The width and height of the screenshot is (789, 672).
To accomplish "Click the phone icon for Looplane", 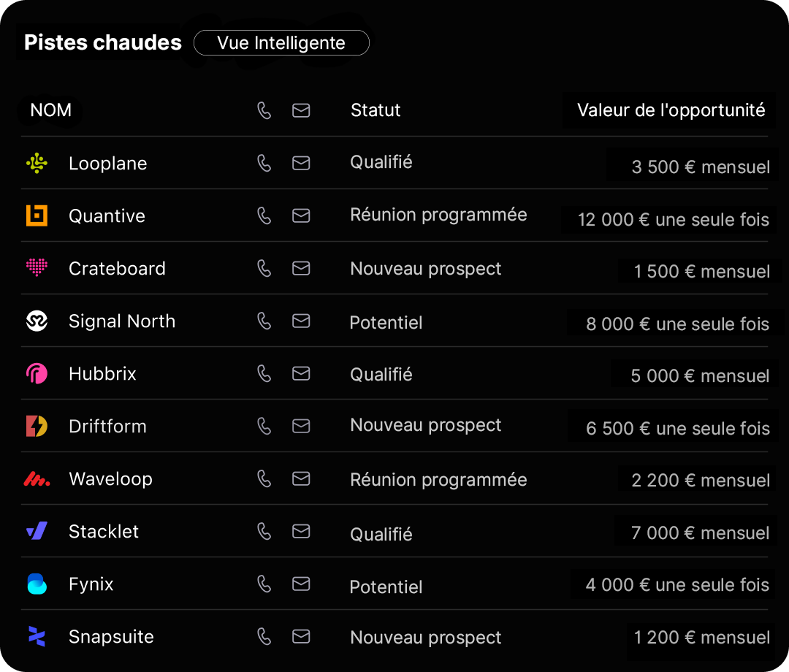I will 264,163.
